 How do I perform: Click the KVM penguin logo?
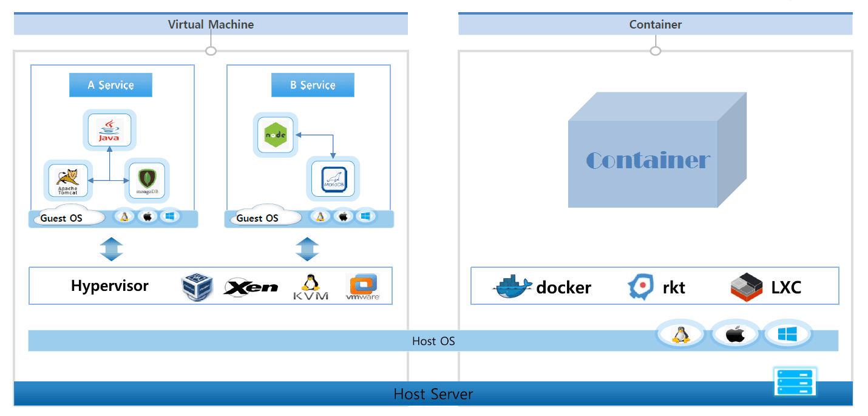click(311, 287)
